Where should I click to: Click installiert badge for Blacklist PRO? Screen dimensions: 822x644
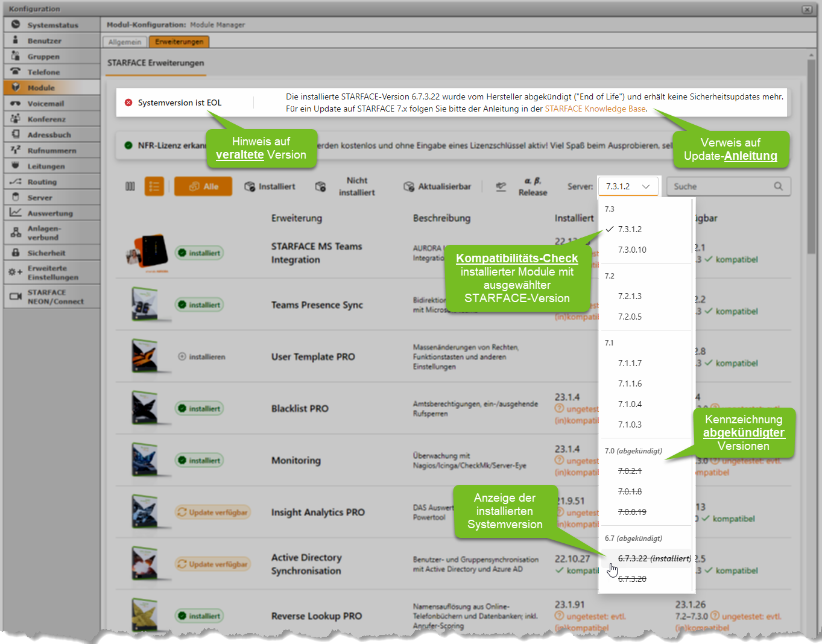[x=199, y=408]
